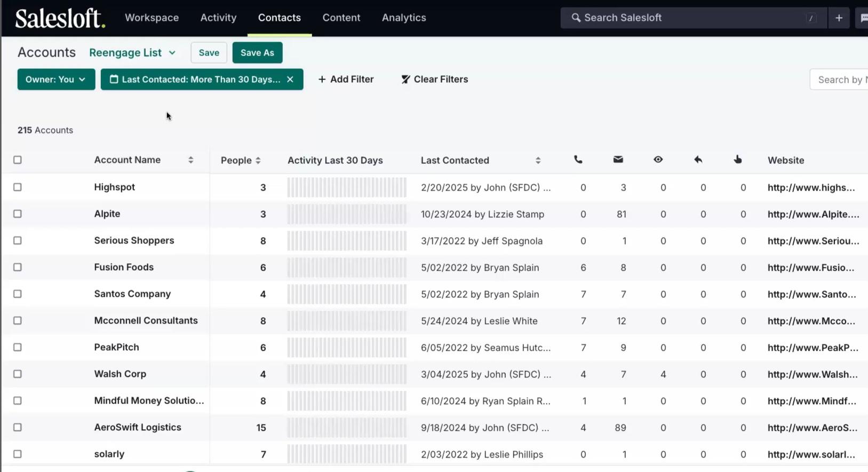Screen dimensions: 868x472
Task: Check the Mcconnell Consultants row checkbox
Action: [18, 320]
